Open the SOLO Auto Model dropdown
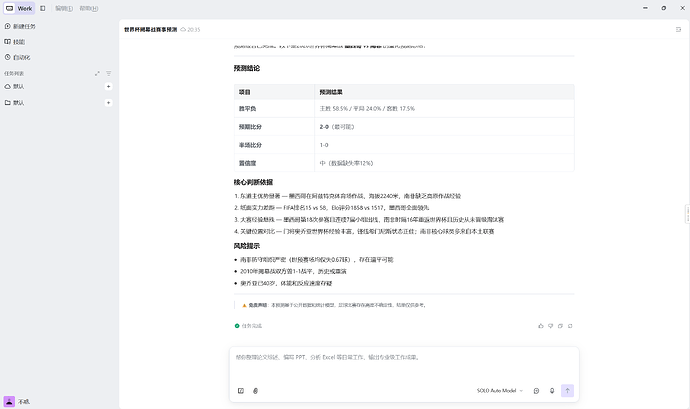 pos(500,391)
